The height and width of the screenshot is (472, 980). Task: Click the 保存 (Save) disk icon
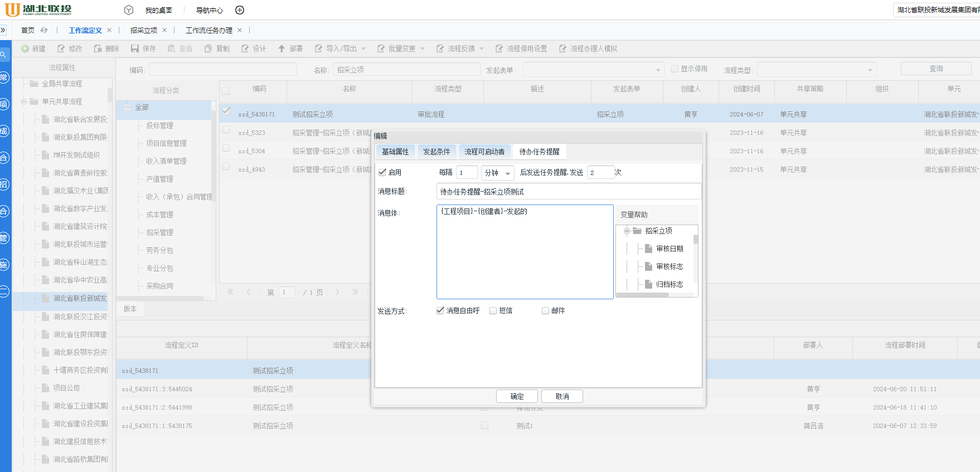tap(135, 49)
